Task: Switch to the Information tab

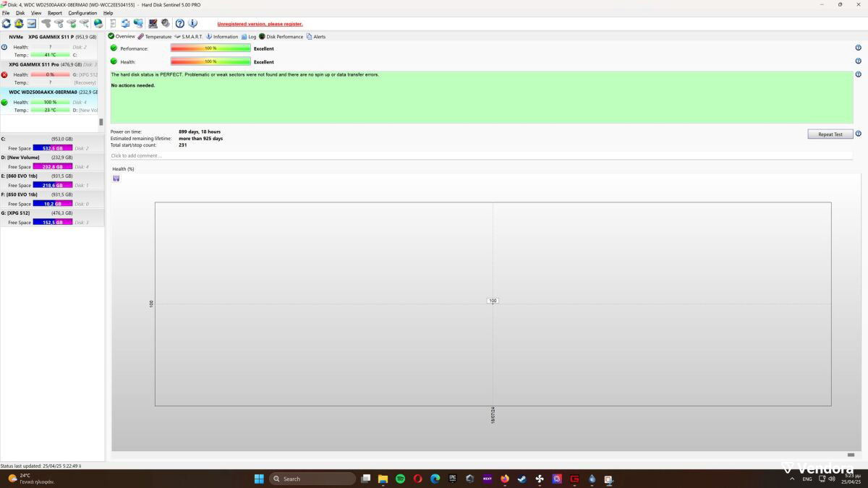Action: point(222,36)
